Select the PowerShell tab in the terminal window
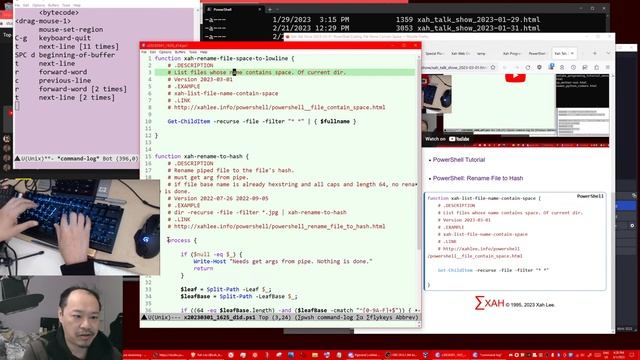This screenshot has width=640, height=360. pyautogui.click(x=233, y=9)
